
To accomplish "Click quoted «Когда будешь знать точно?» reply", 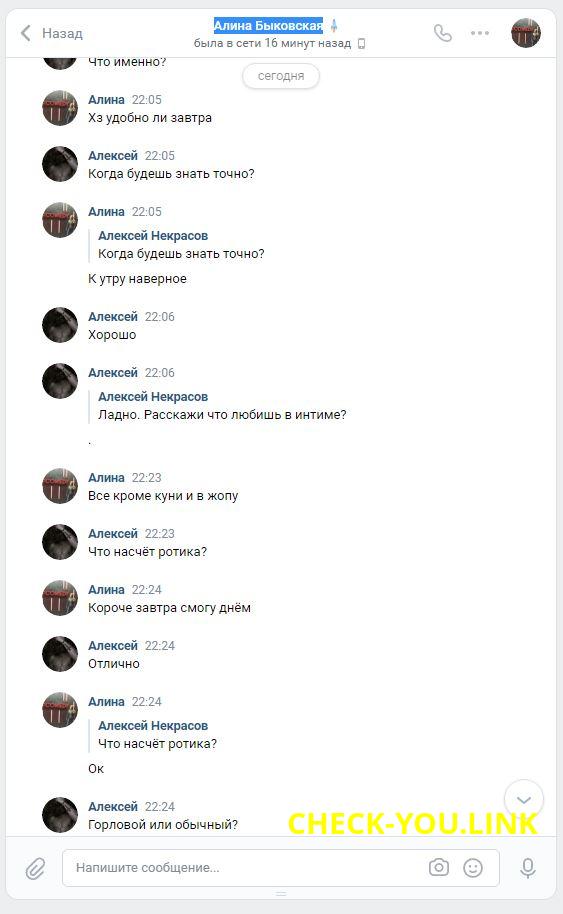I will click(181, 245).
